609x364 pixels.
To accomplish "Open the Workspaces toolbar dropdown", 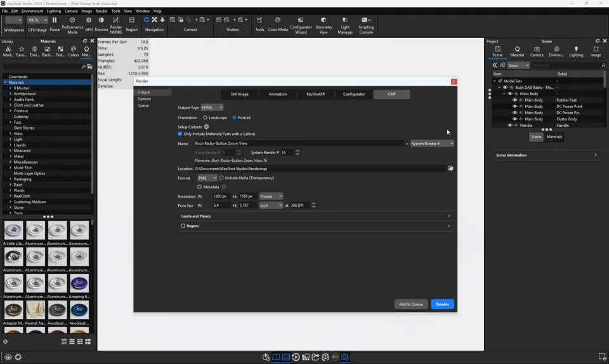I will [x=14, y=20].
